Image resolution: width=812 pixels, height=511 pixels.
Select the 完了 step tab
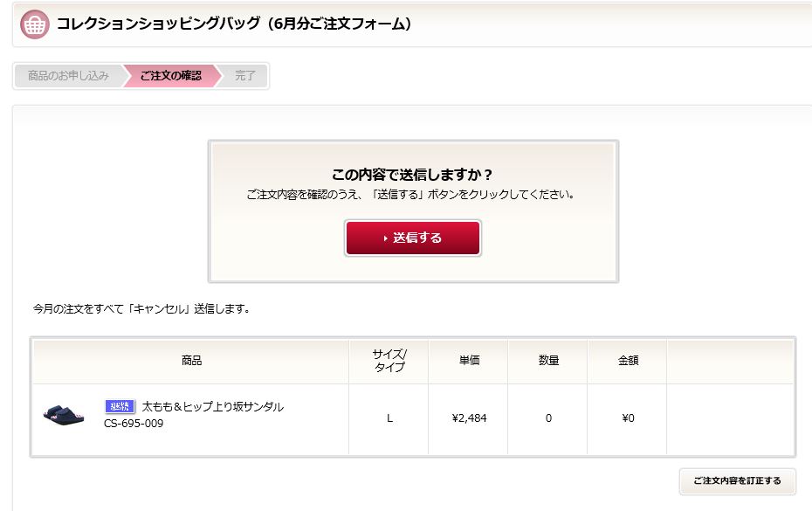pyautogui.click(x=245, y=76)
